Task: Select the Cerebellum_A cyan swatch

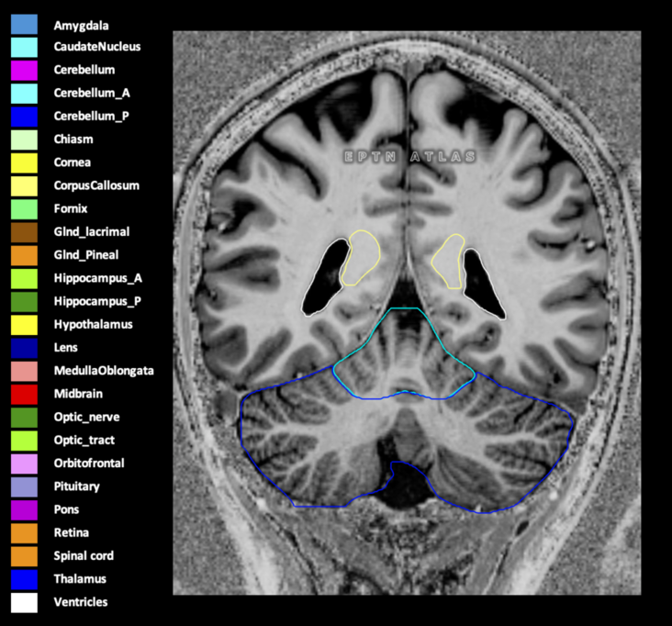Action: 24,94
